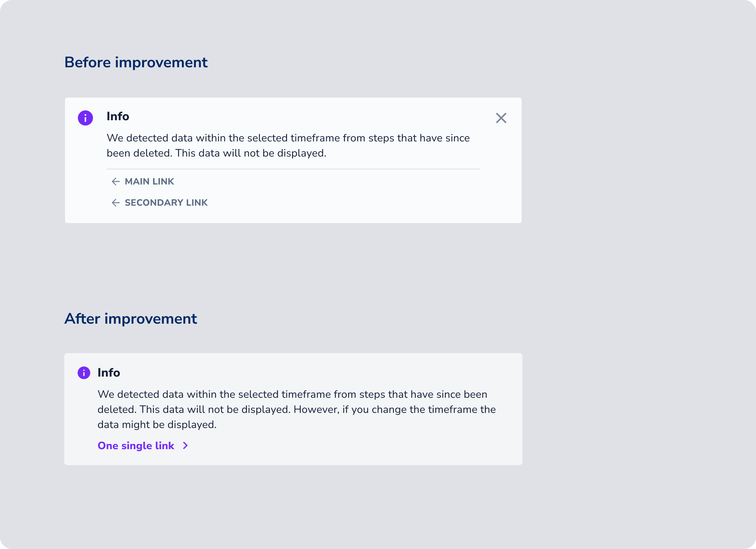The height and width of the screenshot is (549, 756).
Task: Click the purple info icon in the Before banner
Action: coord(85,118)
